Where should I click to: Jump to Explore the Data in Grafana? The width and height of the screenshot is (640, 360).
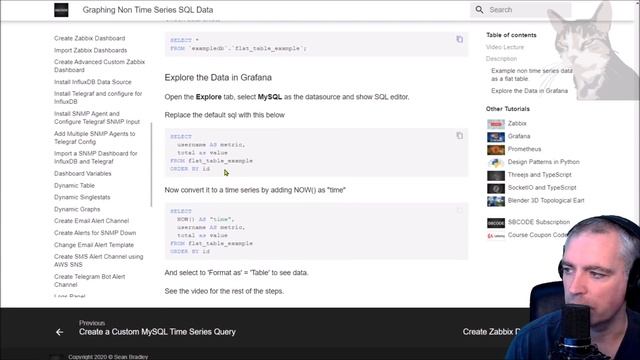(x=529, y=91)
